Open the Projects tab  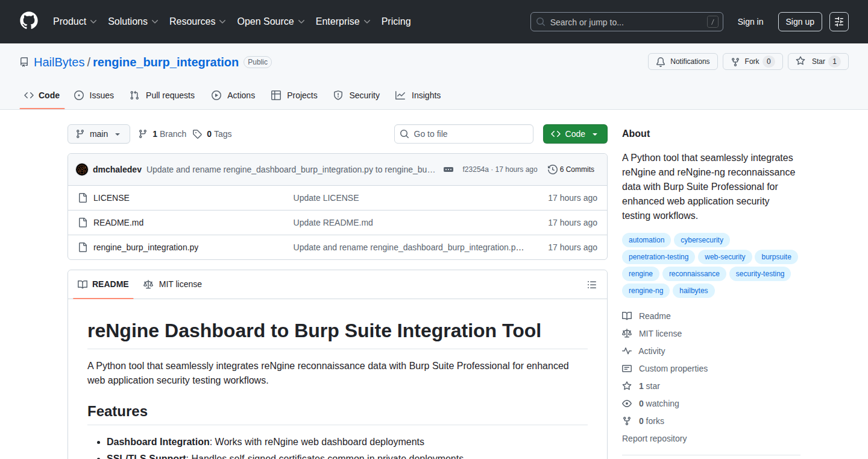[x=294, y=95]
